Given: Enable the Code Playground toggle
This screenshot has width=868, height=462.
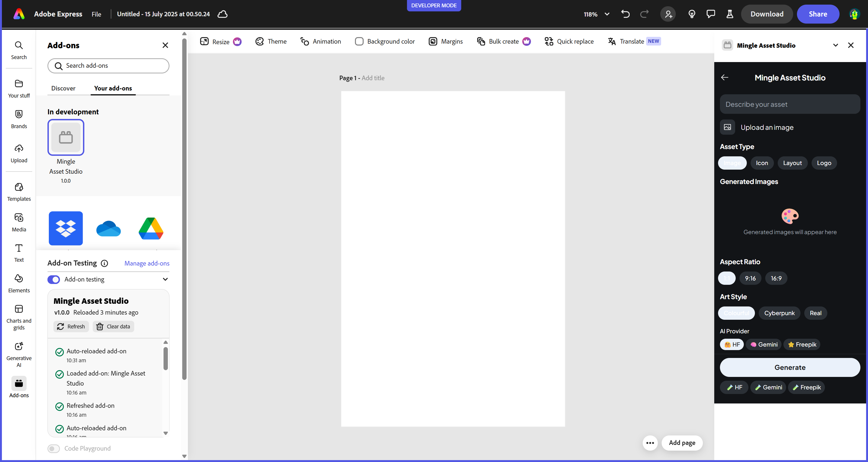Looking at the screenshot, I should click(x=54, y=448).
